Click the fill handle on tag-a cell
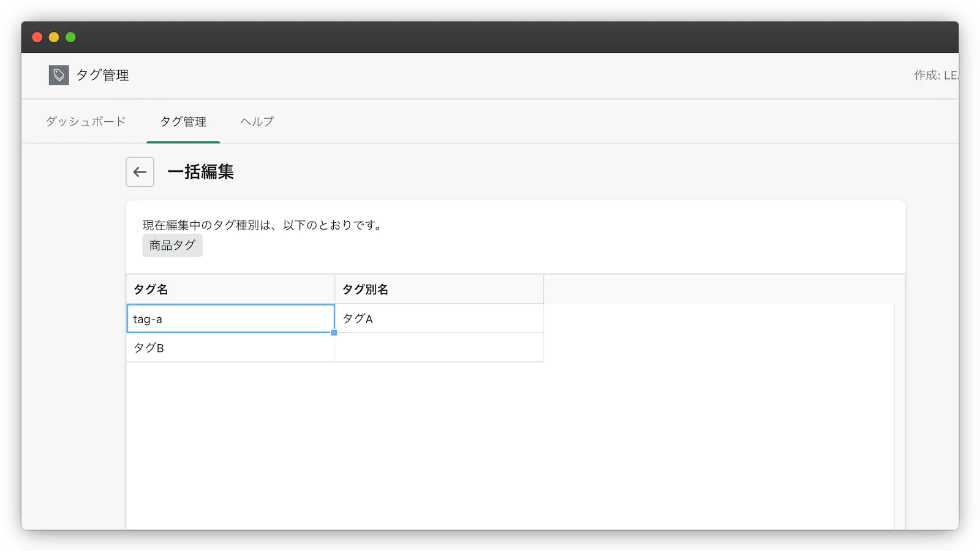The height and width of the screenshot is (551, 980). (334, 332)
